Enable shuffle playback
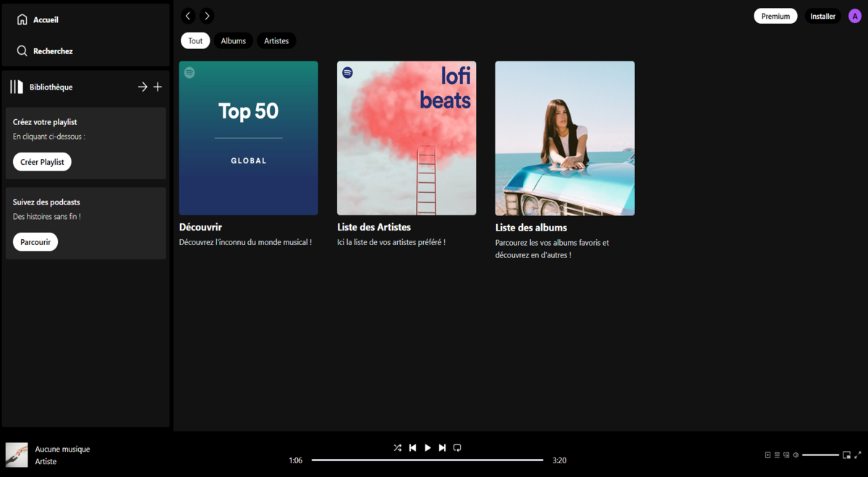Screen dimensions: 868x477 pos(398,447)
